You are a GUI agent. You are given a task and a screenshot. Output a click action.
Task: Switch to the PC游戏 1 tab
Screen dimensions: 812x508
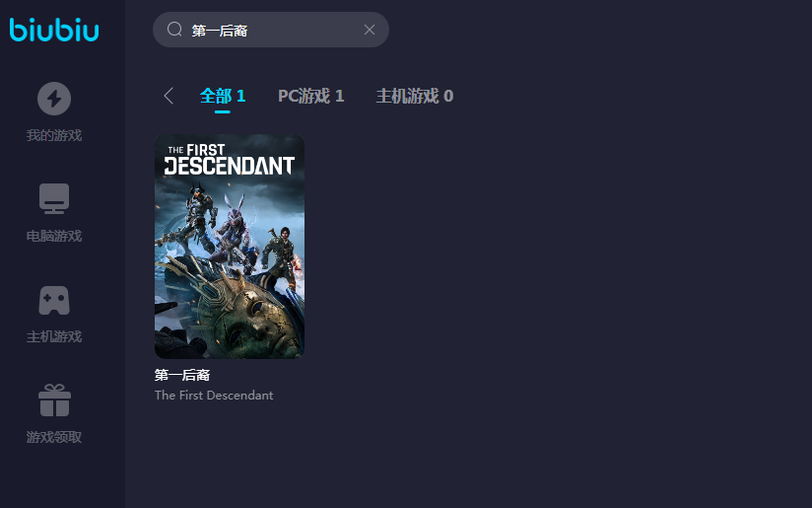(x=310, y=96)
